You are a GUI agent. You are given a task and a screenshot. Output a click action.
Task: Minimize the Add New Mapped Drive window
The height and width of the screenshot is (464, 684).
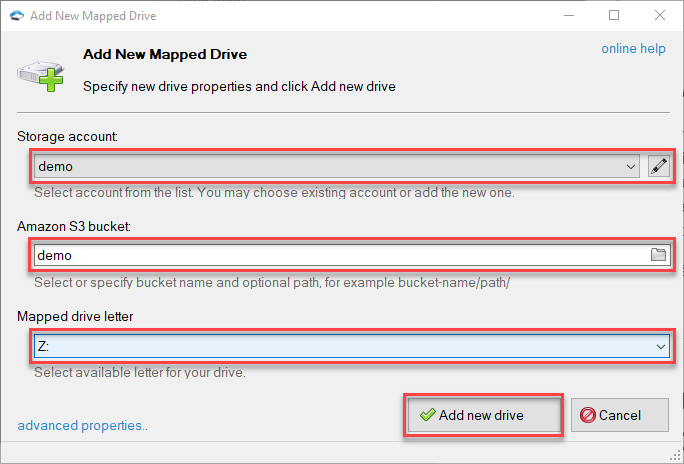(x=568, y=16)
